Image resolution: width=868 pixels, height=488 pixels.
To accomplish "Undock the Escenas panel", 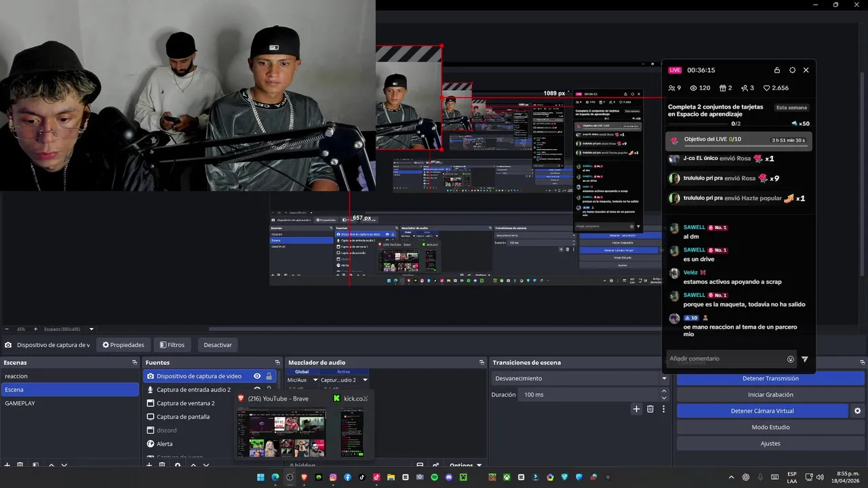I will tap(134, 363).
